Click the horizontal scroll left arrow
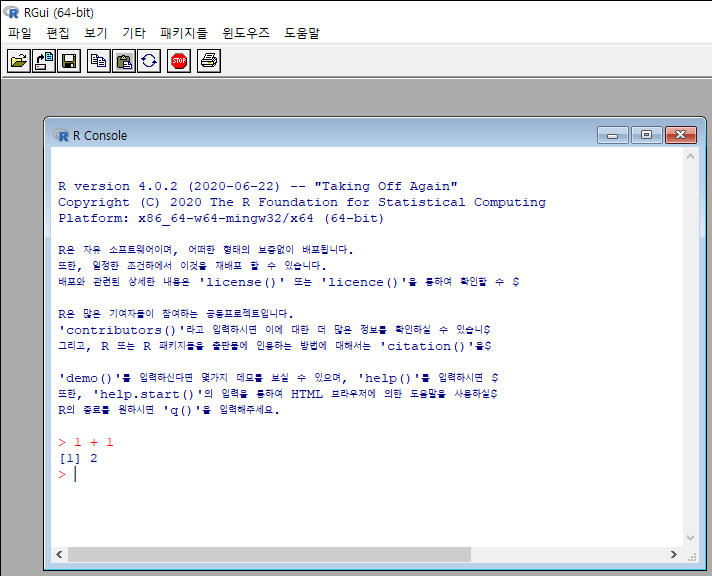Image resolution: width=712 pixels, height=576 pixels. click(59, 555)
